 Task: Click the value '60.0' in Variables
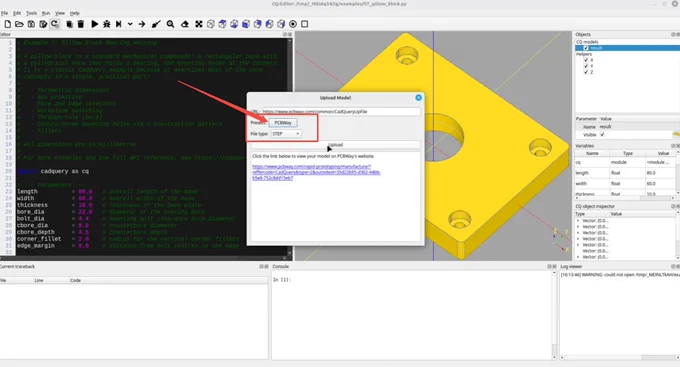coord(651,184)
